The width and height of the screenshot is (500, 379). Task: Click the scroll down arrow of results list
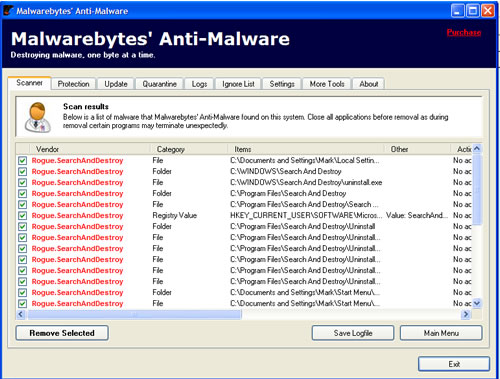tap(477, 303)
